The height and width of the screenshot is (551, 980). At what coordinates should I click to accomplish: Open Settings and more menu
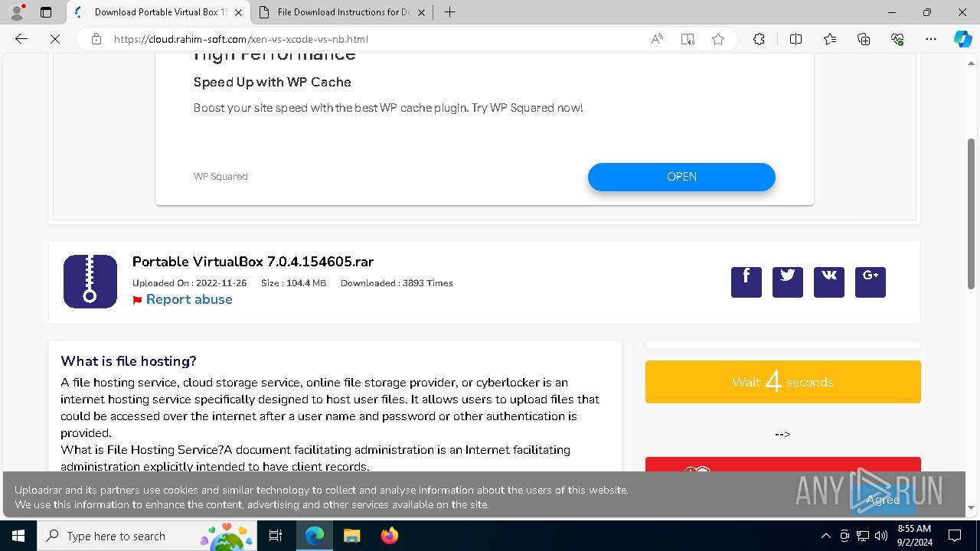[x=931, y=39]
